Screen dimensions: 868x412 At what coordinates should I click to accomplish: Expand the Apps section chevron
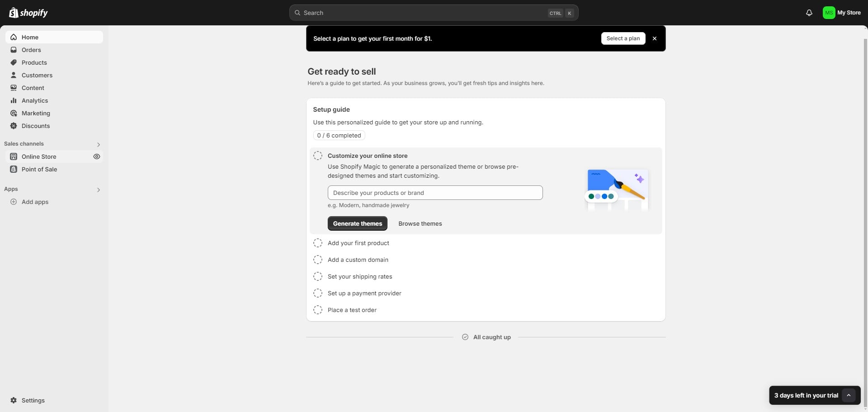99,189
